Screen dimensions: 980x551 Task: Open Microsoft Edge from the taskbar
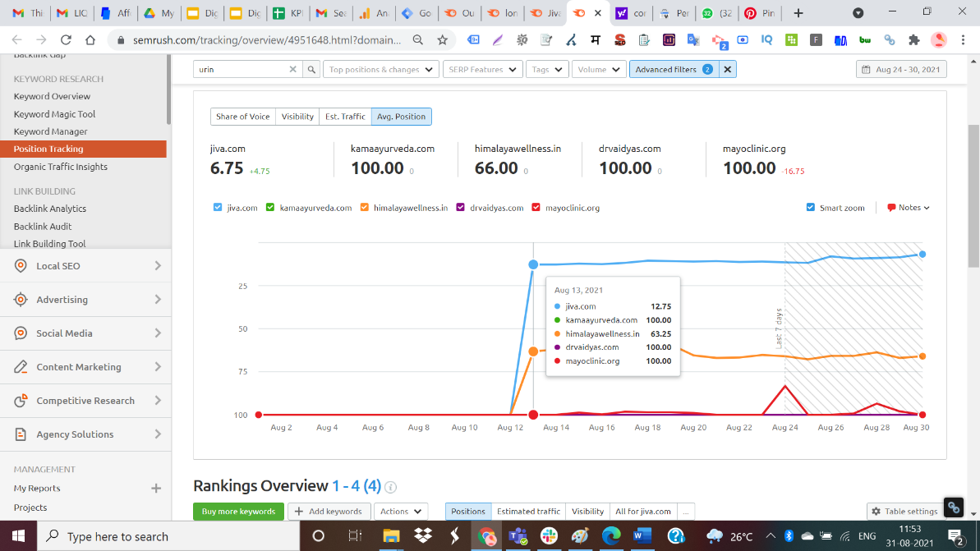point(611,536)
